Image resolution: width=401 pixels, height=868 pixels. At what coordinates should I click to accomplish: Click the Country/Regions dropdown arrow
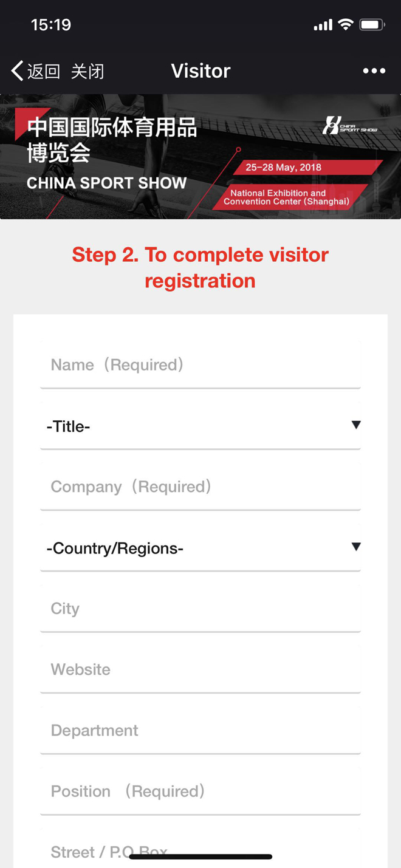(x=356, y=547)
